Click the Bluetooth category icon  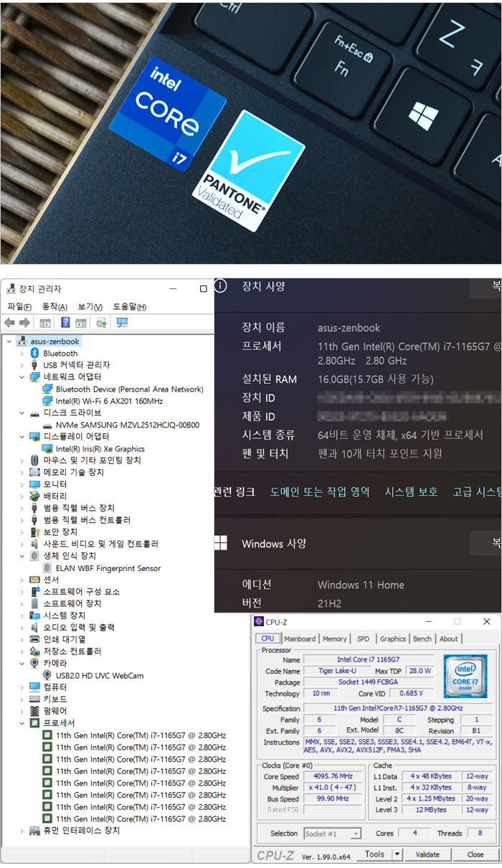pyautogui.click(x=34, y=353)
